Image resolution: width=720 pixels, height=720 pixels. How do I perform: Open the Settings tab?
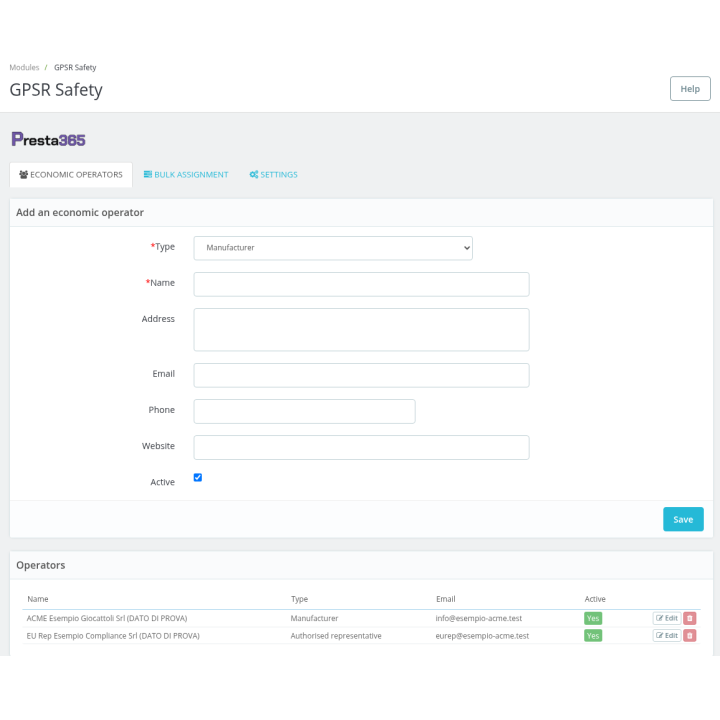273,174
